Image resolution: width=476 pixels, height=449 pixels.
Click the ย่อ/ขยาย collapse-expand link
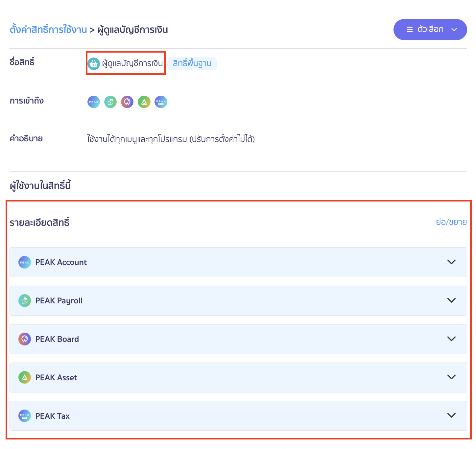coord(451,222)
